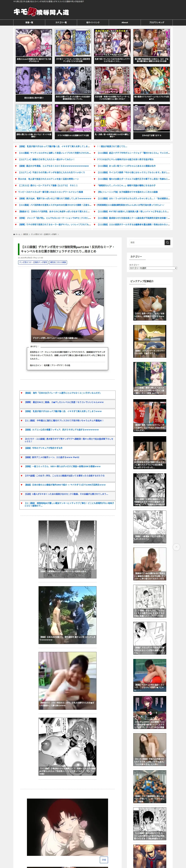Expand the カテゴリーを選択 dropdown
The height and width of the screenshot is (868, 186).
coord(153,268)
